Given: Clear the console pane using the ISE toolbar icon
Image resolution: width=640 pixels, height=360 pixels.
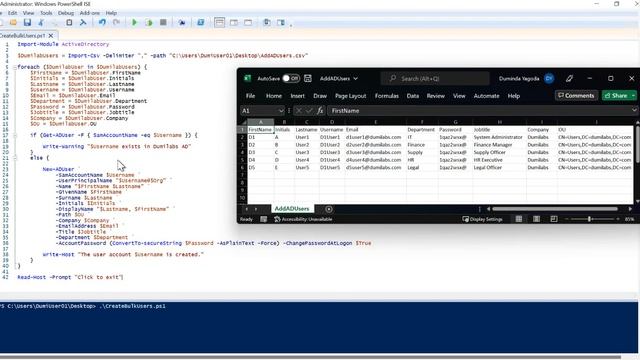Looking at the screenshot, I should tap(83, 23).
